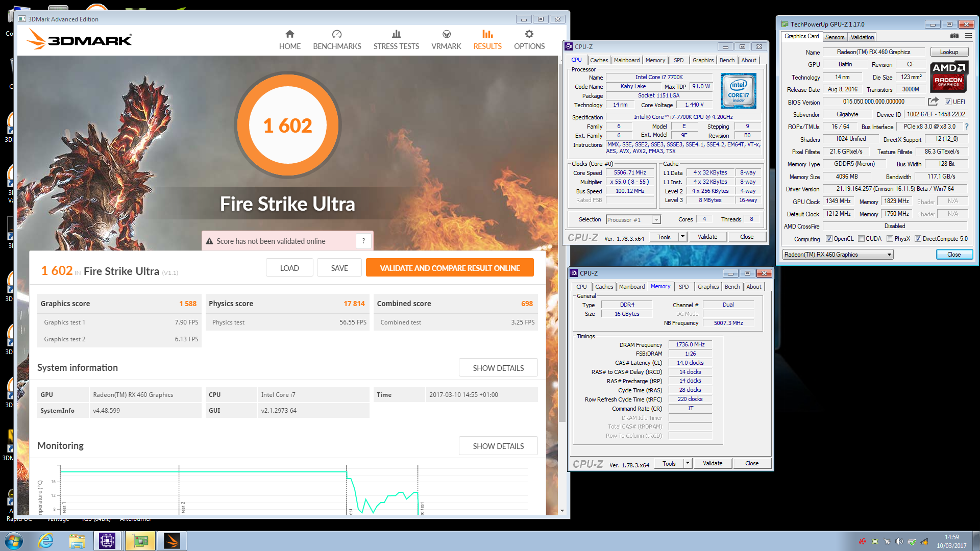This screenshot has width=980, height=551.
Task: Click Lookup button in GPU-Z
Action: coord(949,52)
